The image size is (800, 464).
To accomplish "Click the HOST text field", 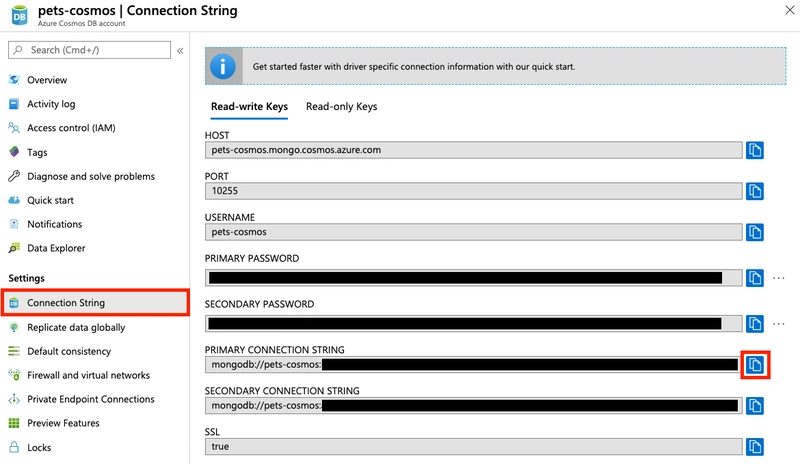I will tap(473, 150).
